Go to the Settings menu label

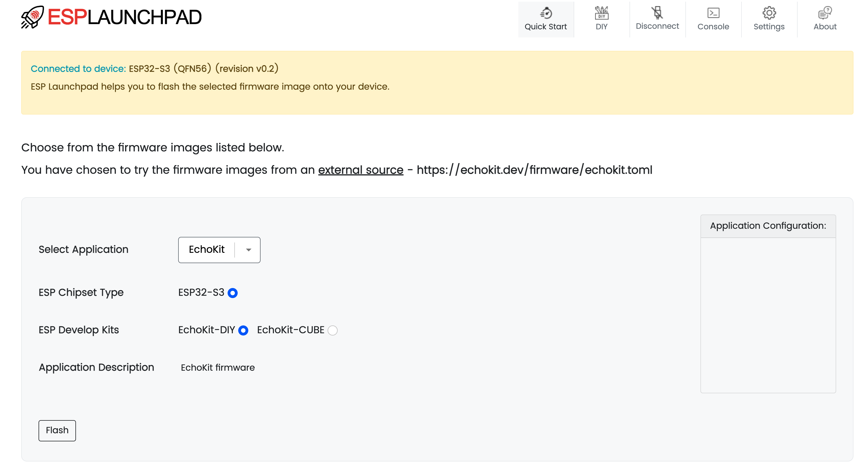click(769, 27)
